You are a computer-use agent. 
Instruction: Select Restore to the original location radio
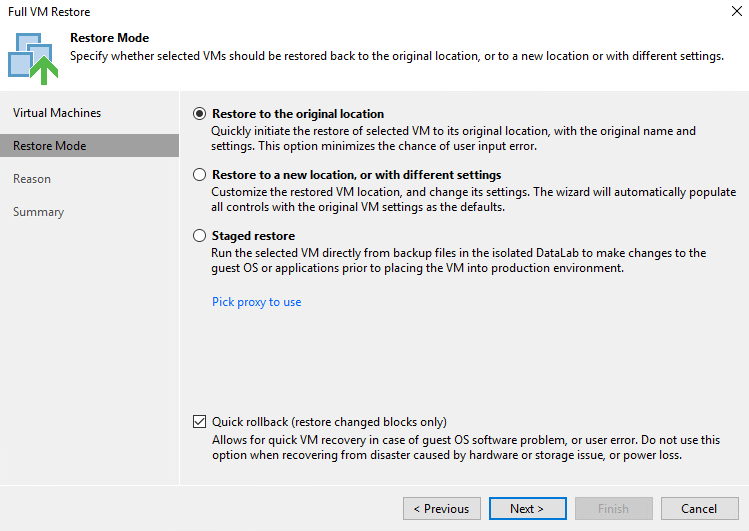tap(200, 114)
